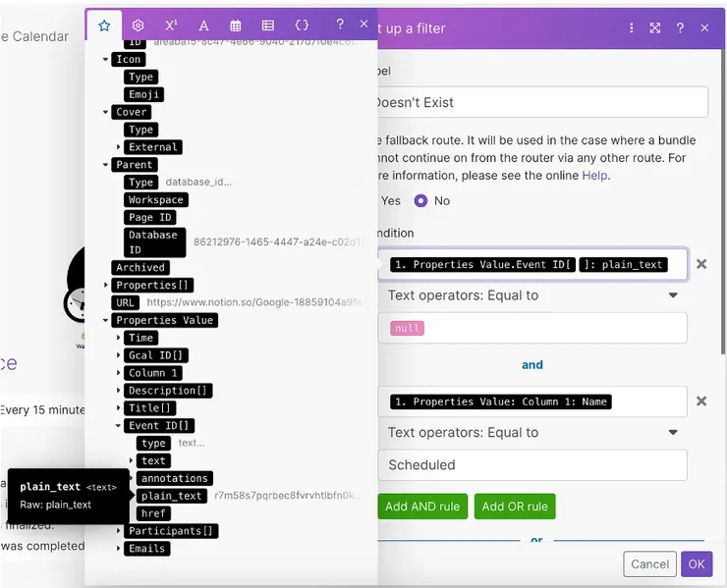
Task: Open help in the mapping panel
Action: point(340,25)
